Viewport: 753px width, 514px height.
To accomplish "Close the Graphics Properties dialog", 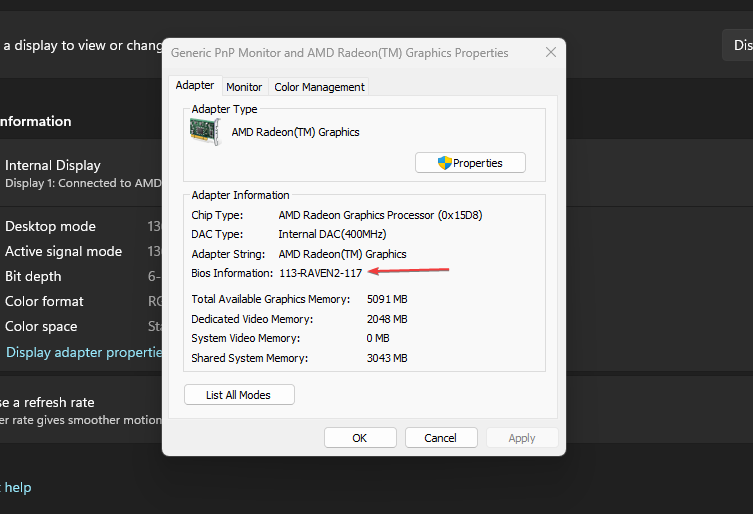I will pyautogui.click(x=551, y=52).
